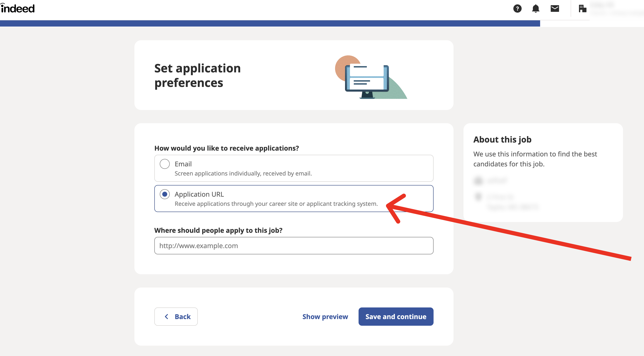The width and height of the screenshot is (644, 356).
Task: Select the Application URL radio button
Action: [x=165, y=194]
